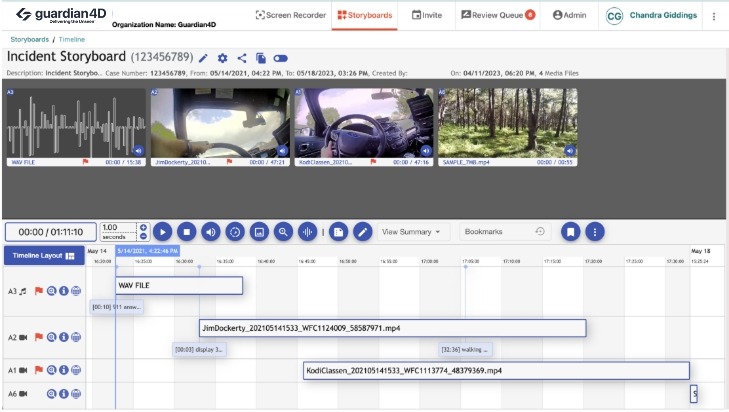
Task: Toggle the red flag on track A3
Action: point(39,291)
